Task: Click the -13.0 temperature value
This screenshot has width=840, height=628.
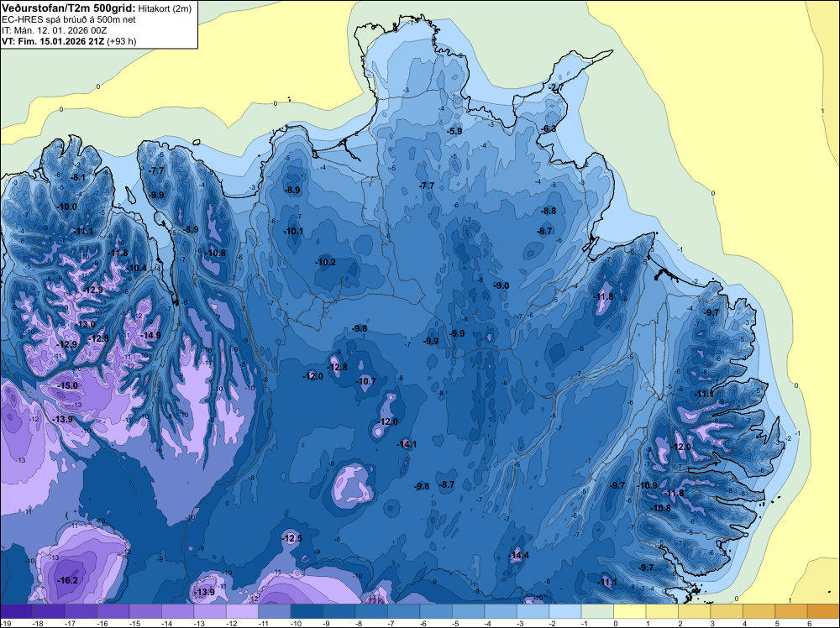Action: coord(86,324)
